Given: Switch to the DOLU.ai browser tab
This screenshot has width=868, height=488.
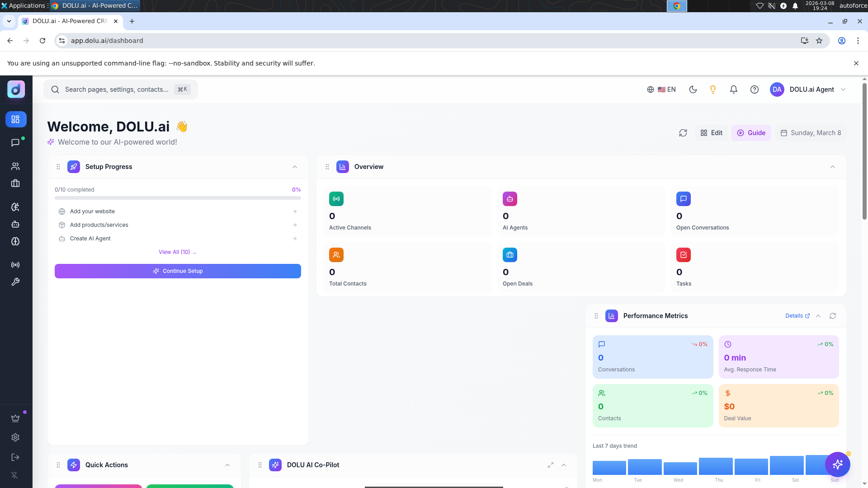Looking at the screenshot, I should 70,21.
